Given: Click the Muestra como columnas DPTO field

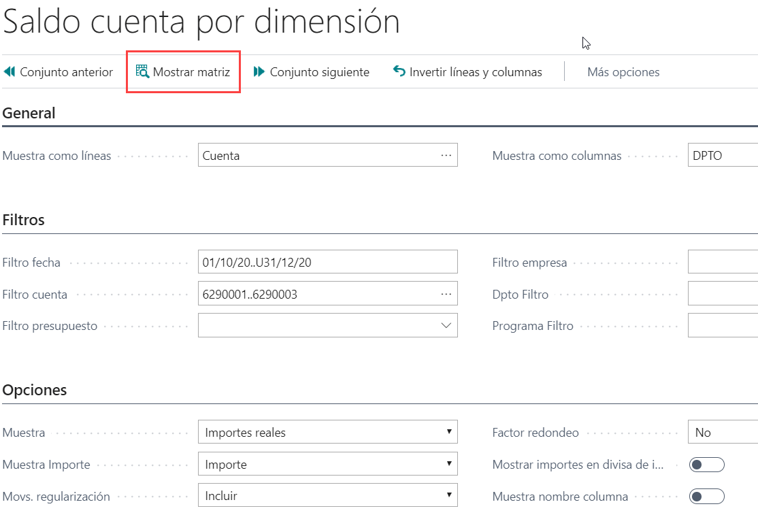Looking at the screenshot, I should pyautogui.click(x=721, y=155).
